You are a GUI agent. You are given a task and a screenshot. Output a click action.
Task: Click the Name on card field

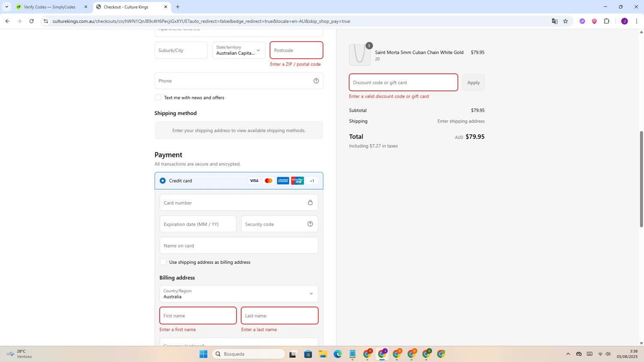239,245
